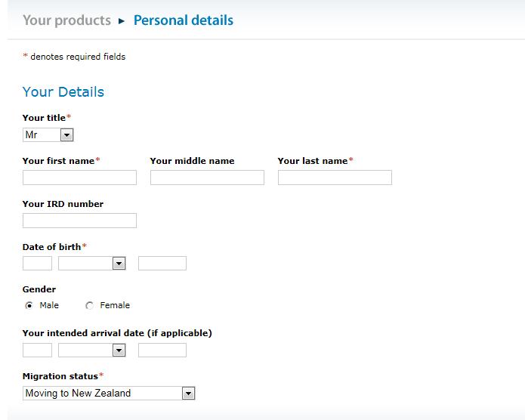Click the Your IRD number text box

(79, 221)
